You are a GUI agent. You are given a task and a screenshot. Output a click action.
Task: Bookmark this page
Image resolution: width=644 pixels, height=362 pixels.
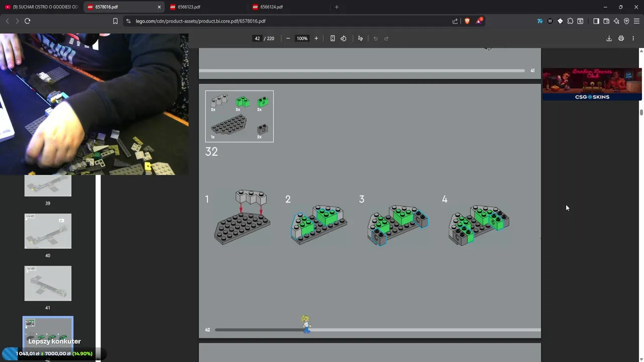point(115,21)
